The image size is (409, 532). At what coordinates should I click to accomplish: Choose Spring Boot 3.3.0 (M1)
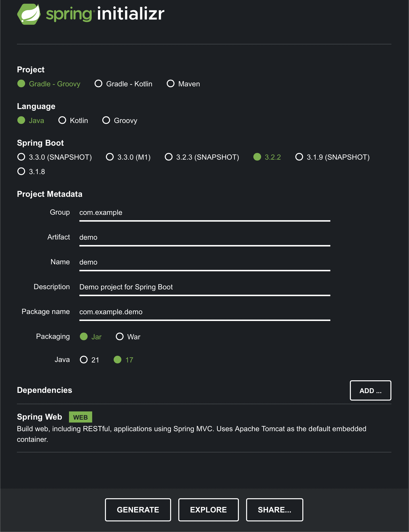tap(128, 157)
